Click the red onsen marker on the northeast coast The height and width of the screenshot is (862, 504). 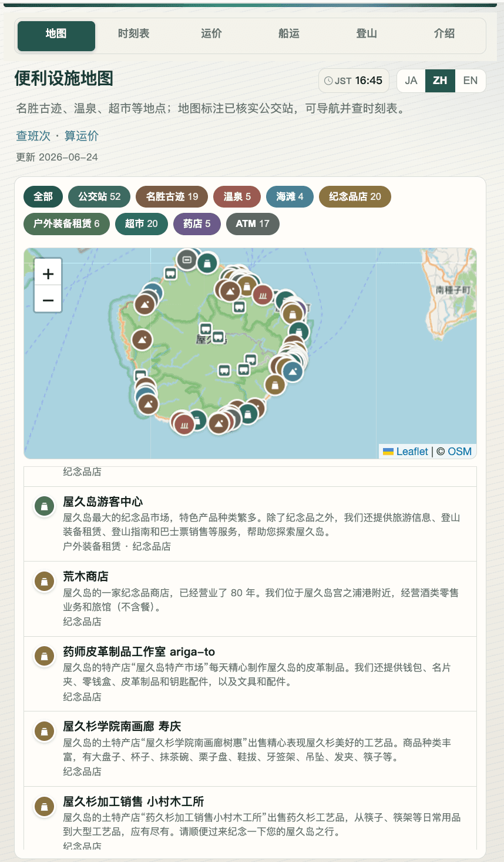(263, 295)
